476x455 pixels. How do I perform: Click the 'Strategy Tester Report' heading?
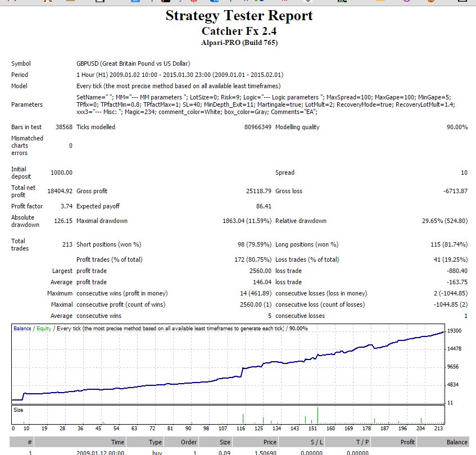239,16
